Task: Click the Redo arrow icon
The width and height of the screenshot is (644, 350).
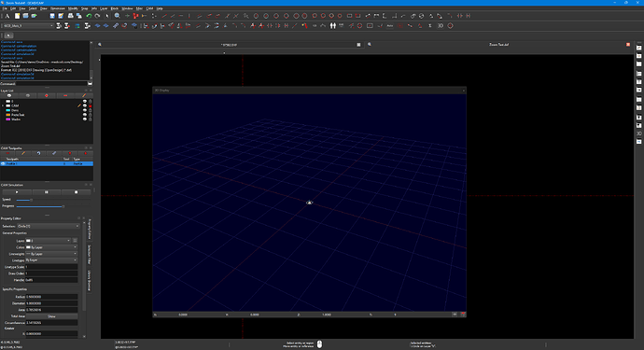Action: (97, 16)
